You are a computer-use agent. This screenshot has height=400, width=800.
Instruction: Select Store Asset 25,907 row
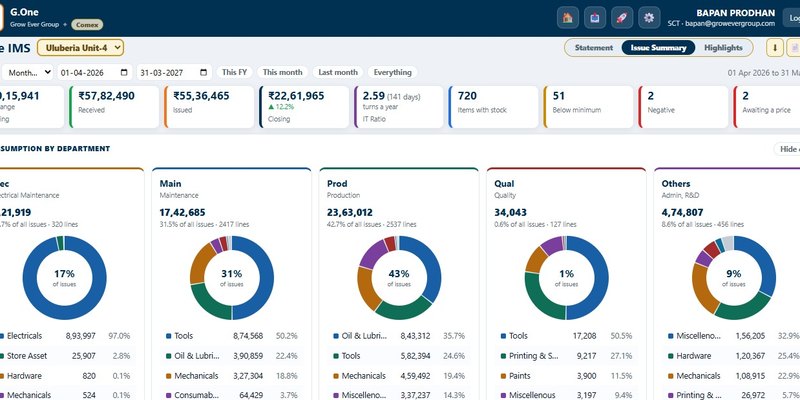[68, 356]
